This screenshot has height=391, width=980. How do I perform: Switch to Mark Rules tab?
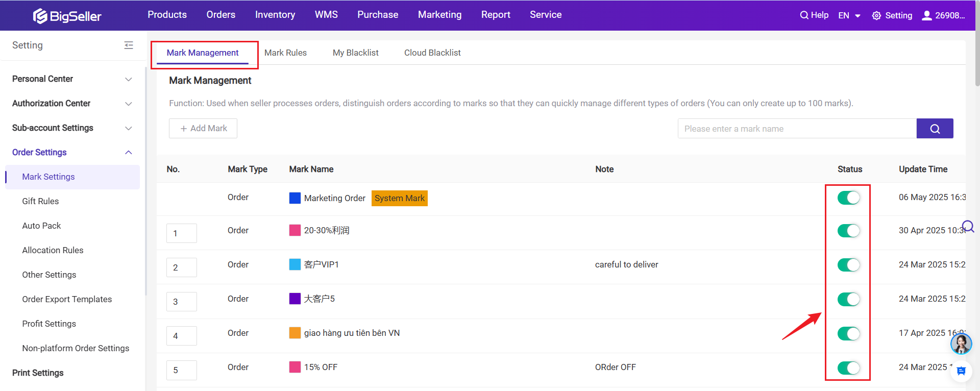click(285, 53)
